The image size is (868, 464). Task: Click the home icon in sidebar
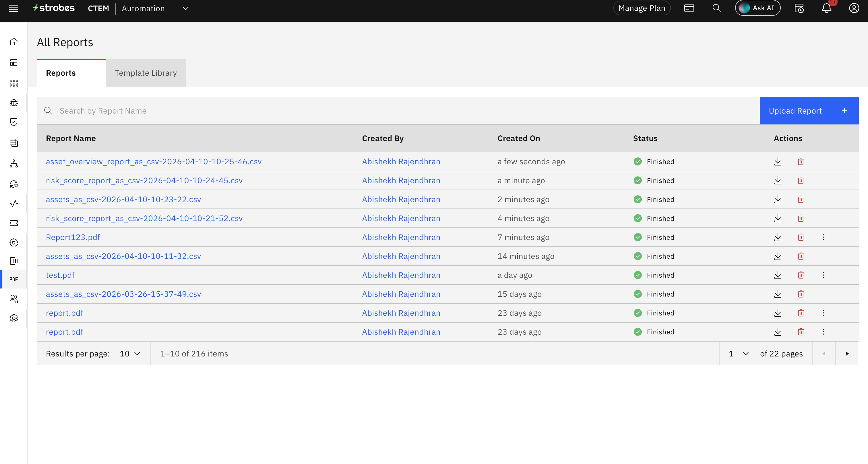pyautogui.click(x=14, y=42)
